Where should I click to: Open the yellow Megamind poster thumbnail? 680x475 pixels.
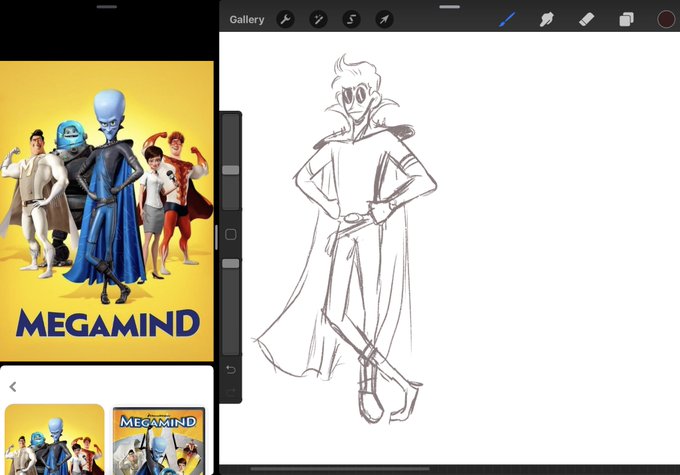pyautogui.click(x=55, y=439)
